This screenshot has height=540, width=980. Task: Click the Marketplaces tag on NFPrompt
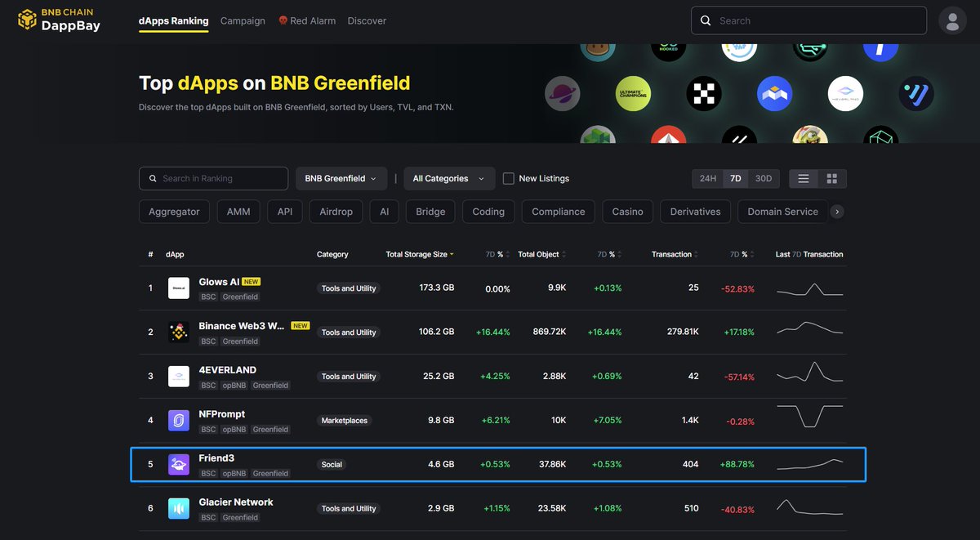pos(345,421)
